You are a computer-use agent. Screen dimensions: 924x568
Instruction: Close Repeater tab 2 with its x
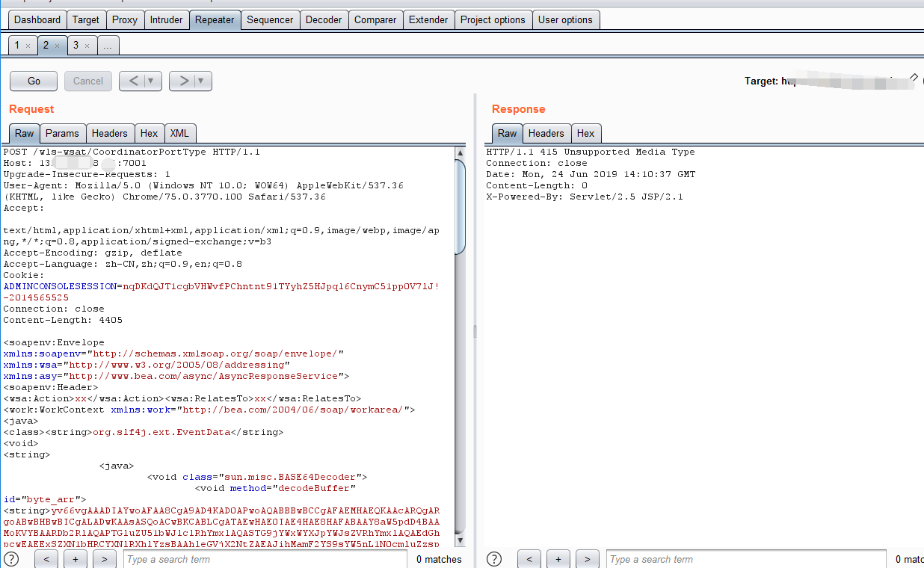coord(57,46)
